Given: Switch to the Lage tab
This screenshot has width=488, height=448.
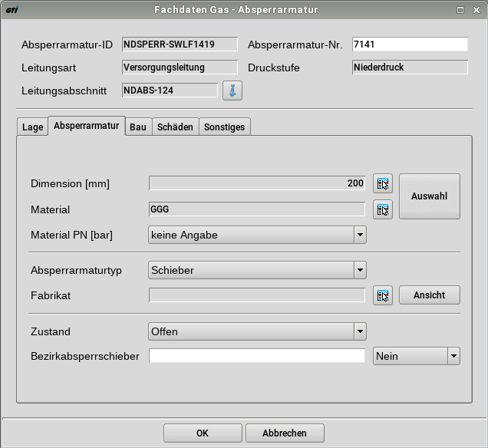Looking at the screenshot, I should click(32, 127).
